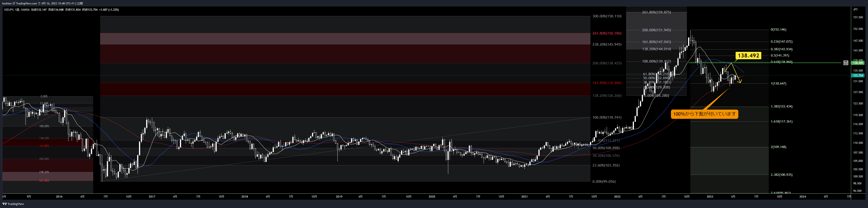
Task: Click the 0(152.146) retracement label
Action: (778, 30)
